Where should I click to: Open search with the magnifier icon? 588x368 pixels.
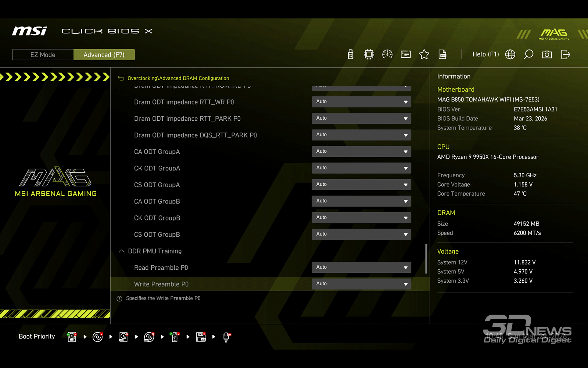528,54
